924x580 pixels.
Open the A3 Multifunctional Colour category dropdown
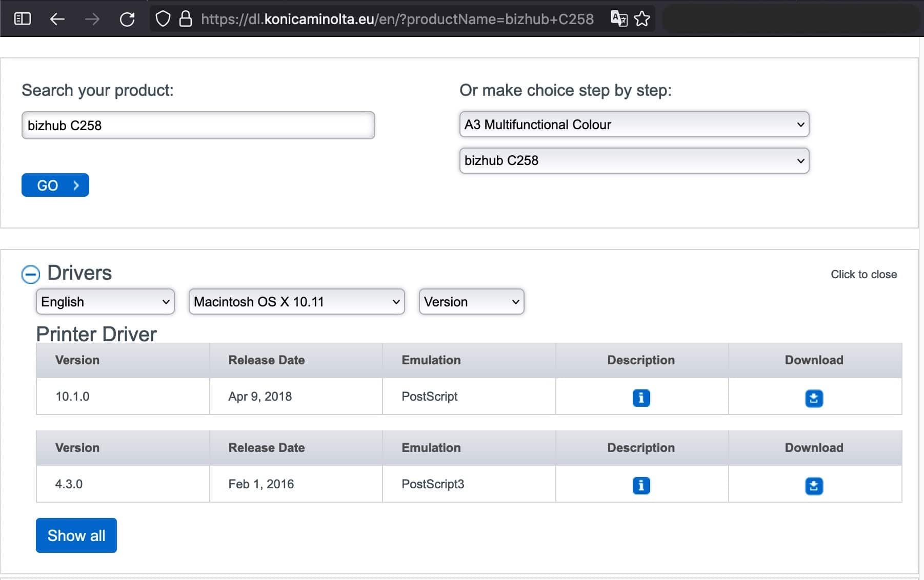pyautogui.click(x=634, y=125)
